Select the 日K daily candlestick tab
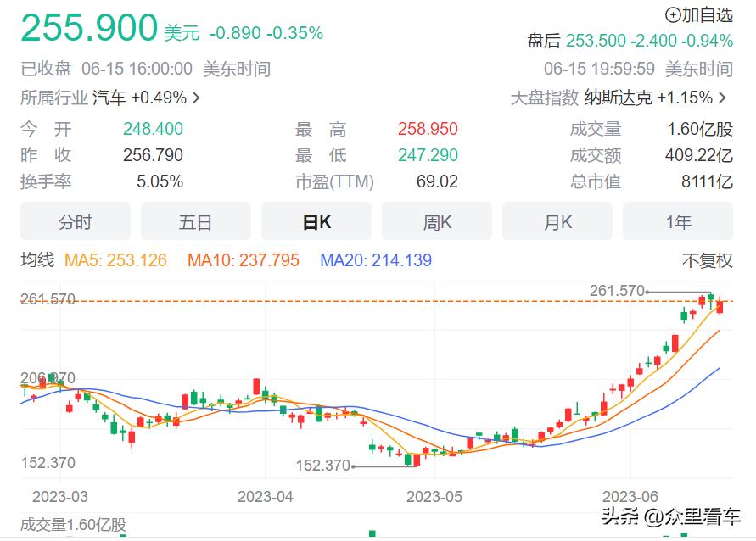This screenshot has width=756, height=541. 316,221
